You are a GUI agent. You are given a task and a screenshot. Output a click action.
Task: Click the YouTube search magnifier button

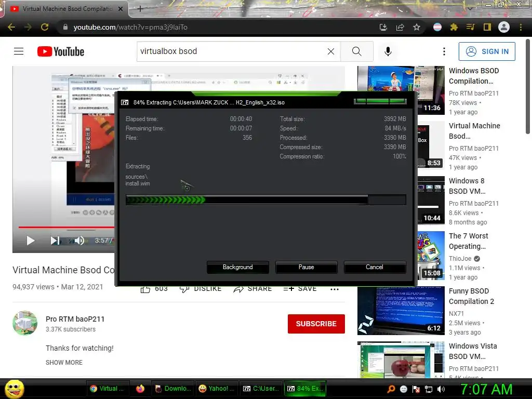coord(356,51)
